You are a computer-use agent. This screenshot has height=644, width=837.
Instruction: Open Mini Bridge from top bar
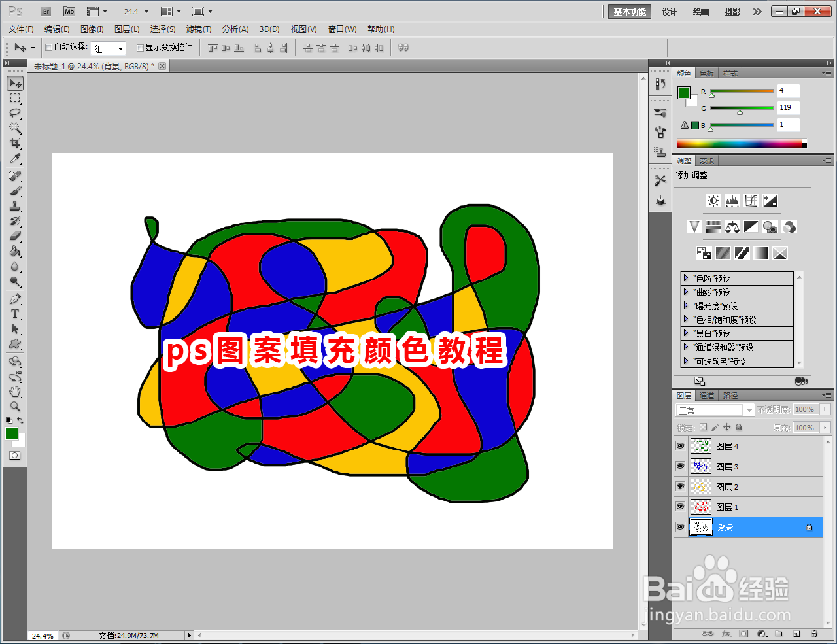coord(69,11)
